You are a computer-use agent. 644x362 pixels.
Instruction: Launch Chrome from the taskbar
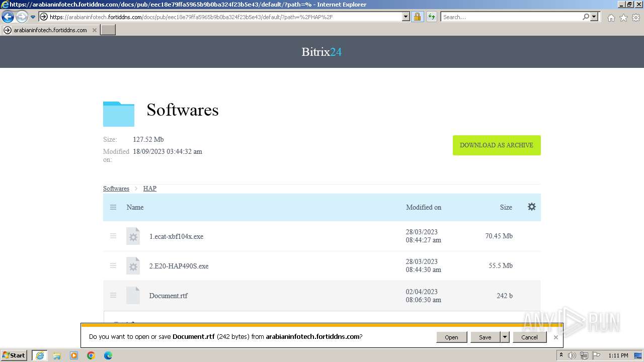[x=91, y=355]
